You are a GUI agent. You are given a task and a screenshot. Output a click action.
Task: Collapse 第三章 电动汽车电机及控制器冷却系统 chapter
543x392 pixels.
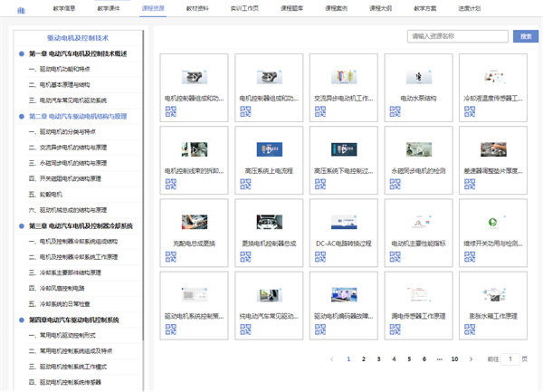pos(22,225)
